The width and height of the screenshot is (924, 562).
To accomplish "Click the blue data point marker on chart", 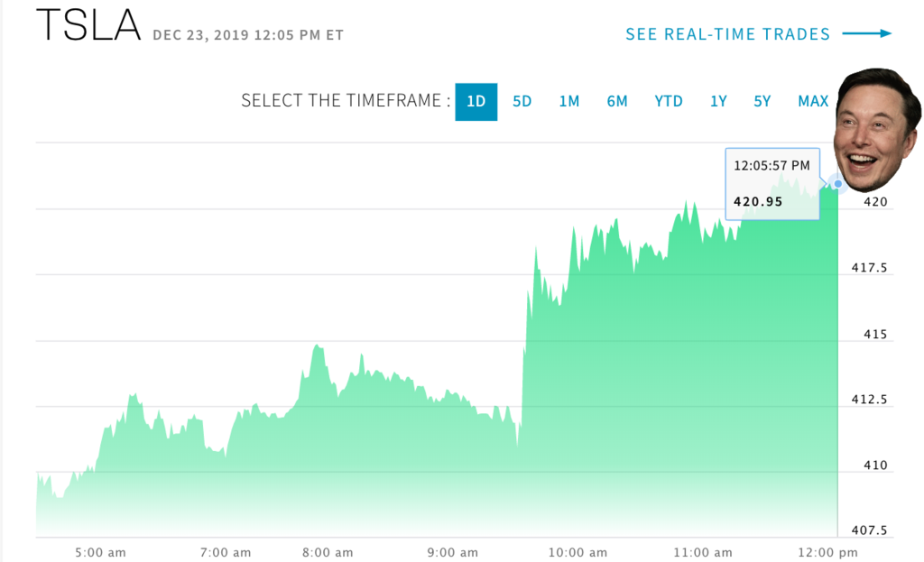I will (837, 184).
